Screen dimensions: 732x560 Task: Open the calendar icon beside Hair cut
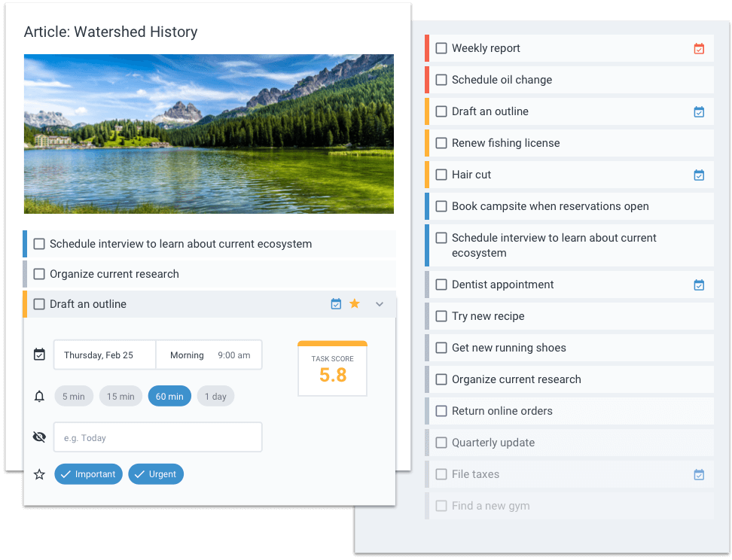[699, 175]
